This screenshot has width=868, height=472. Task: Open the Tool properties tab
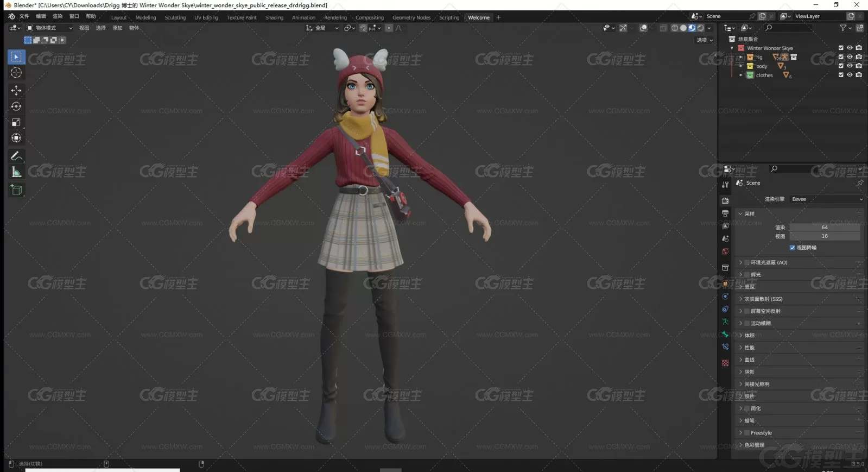pyautogui.click(x=725, y=185)
